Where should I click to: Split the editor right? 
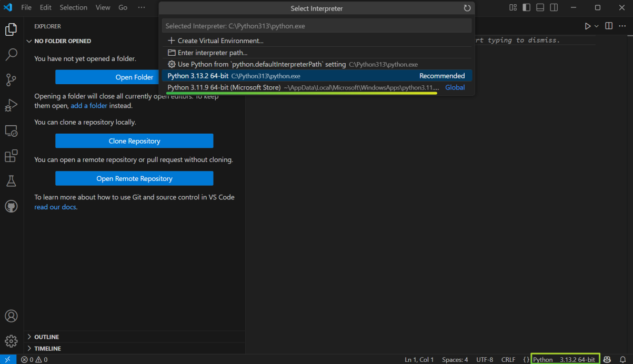click(x=609, y=26)
